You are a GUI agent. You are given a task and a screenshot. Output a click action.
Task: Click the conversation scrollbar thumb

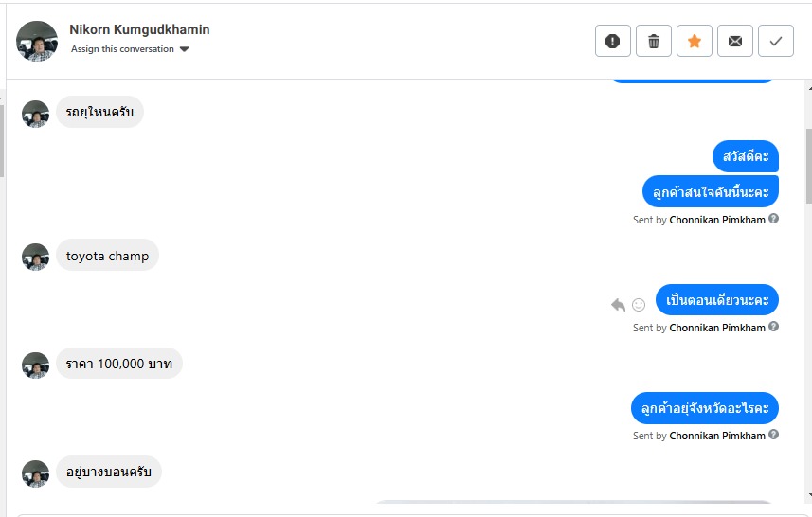click(807, 166)
